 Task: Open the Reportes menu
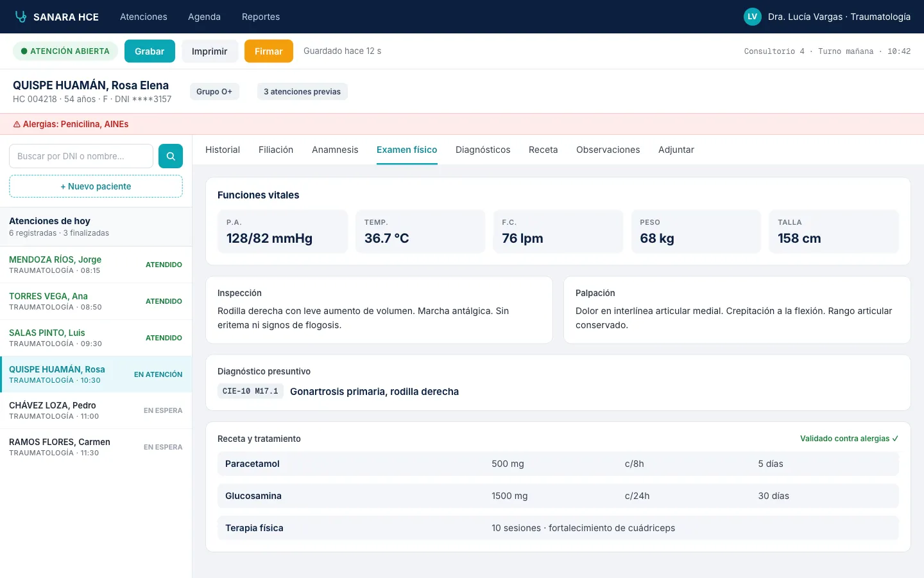[x=261, y=17]
